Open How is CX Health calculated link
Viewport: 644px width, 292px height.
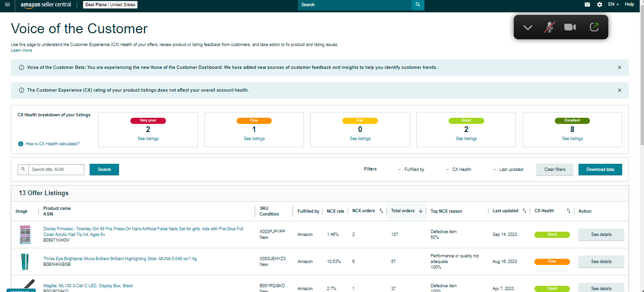53,144
